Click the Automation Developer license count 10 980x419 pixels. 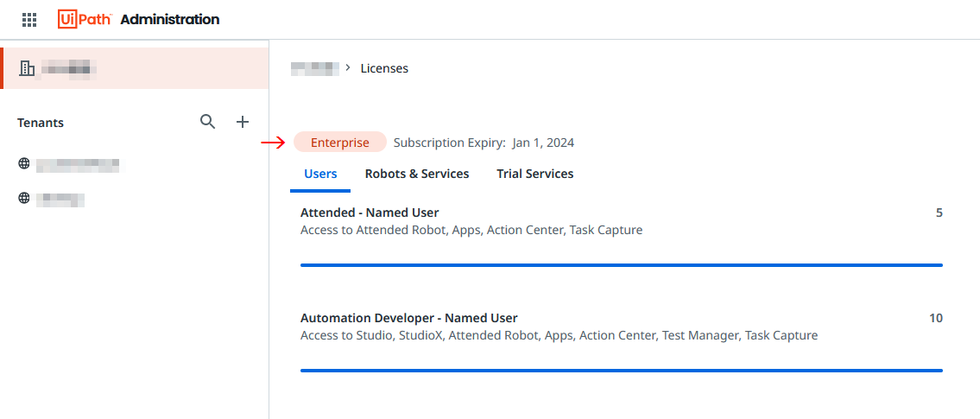coord(936,318)
